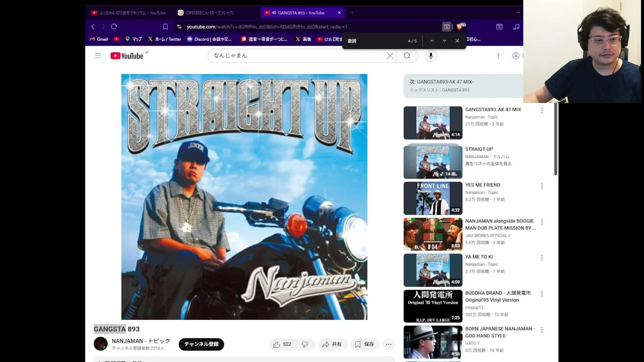
Task: Open 遮音＋吸音 bookmark
Action: click(264, 39)
